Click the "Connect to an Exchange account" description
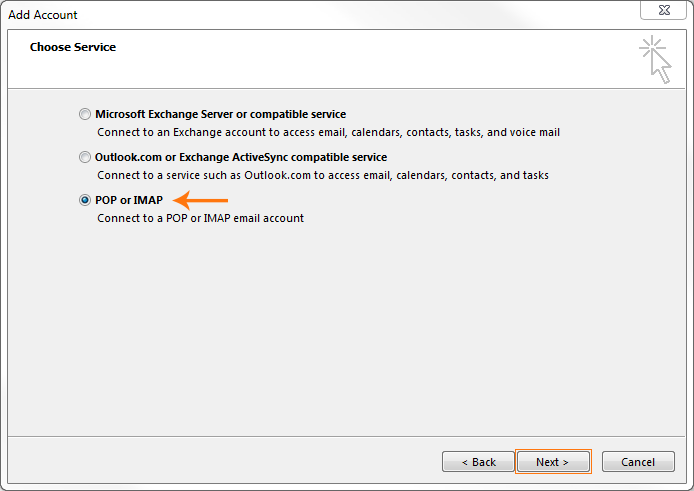The width and height of the screenshot is (694, 491). 328,132
